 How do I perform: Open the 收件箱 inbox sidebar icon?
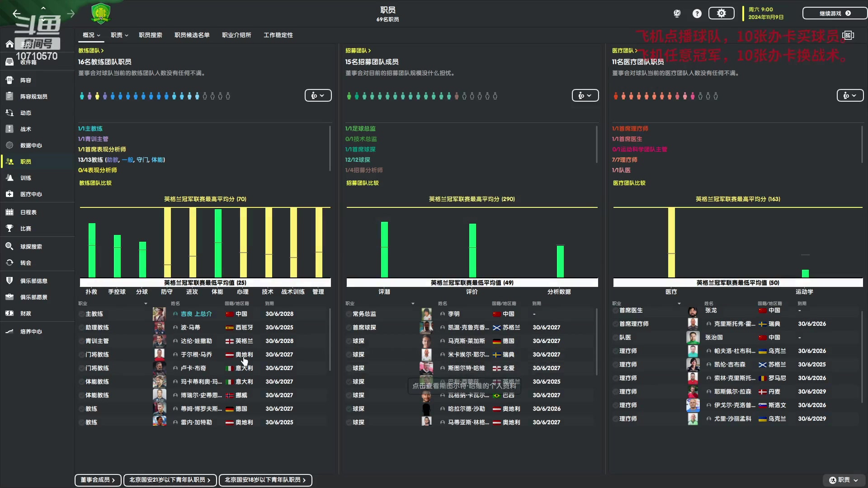coord(9,62)
